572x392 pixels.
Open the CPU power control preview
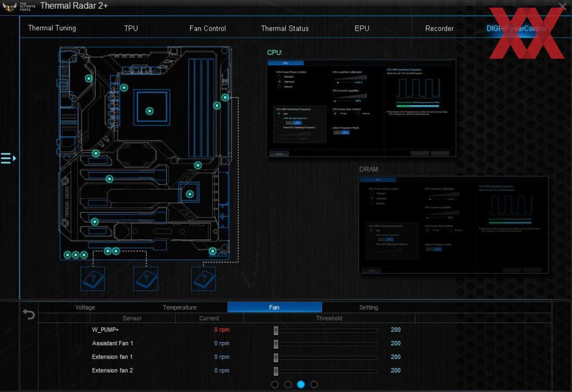click(x=361, y=108)
